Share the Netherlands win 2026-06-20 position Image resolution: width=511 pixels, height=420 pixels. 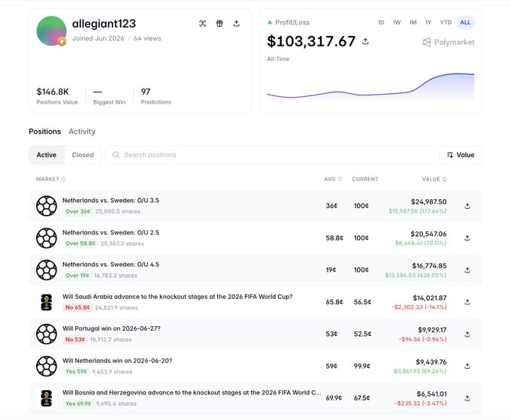[467, 366]
